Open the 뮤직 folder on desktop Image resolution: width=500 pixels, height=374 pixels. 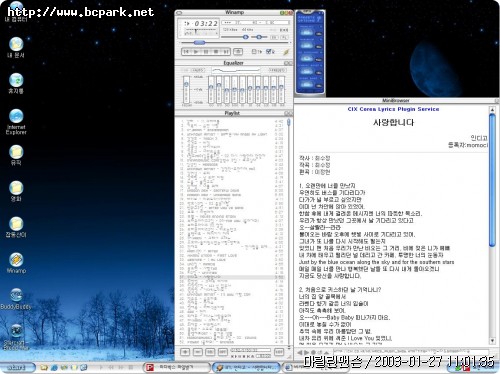[16, 156]
